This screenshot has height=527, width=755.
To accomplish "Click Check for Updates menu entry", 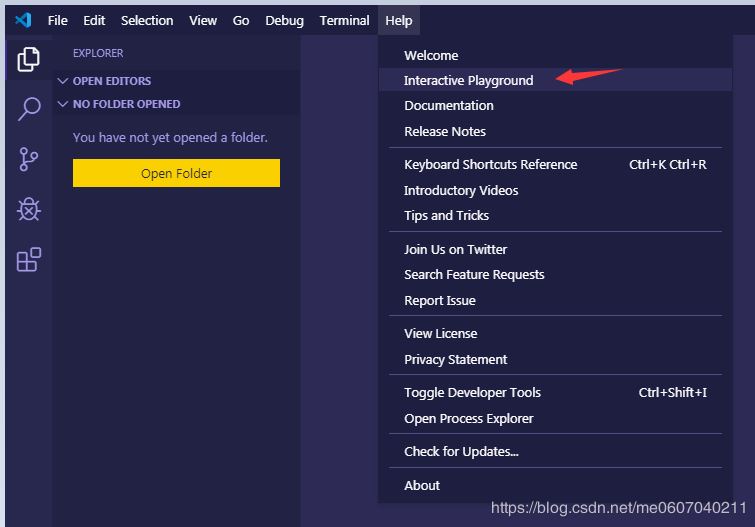I will click(461, 451).
